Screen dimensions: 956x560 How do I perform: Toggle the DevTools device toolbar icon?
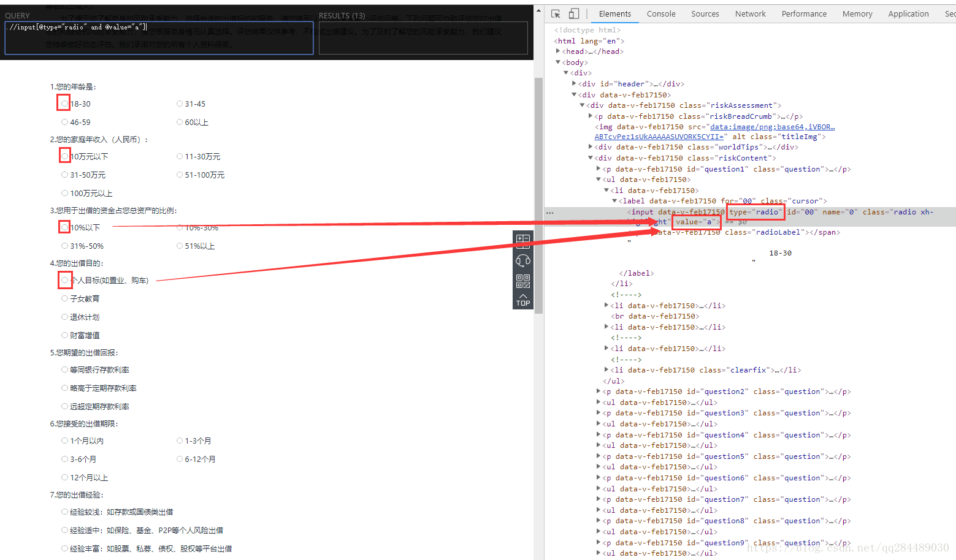[574, 13]
